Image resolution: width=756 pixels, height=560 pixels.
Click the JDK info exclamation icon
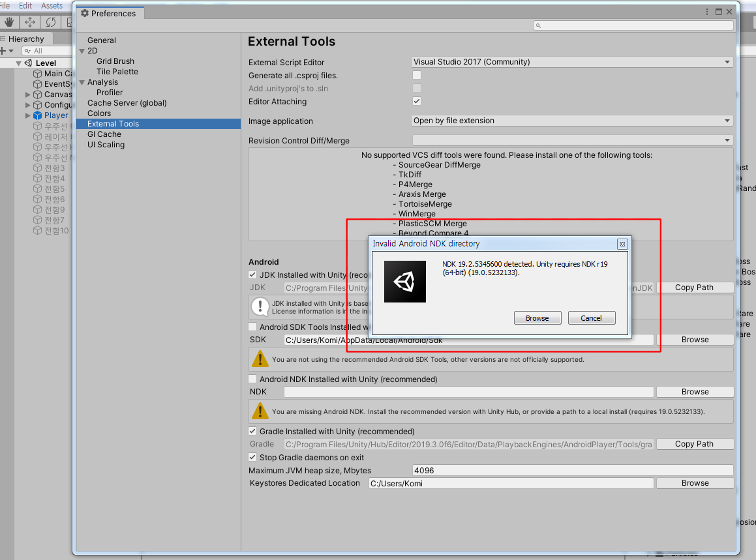[260, 306]
